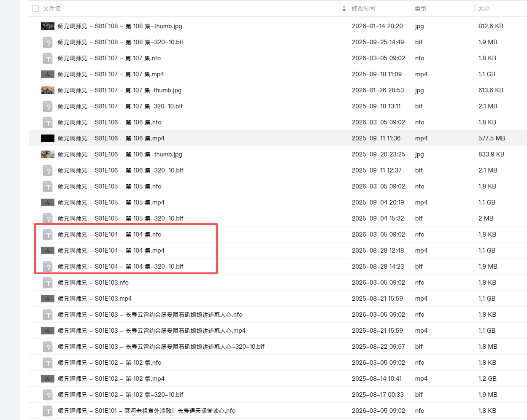
Task: Select file name S01E108 – 第 108 集-thumb.jpg
Action: pyautogui.click(x=120, y=26)
